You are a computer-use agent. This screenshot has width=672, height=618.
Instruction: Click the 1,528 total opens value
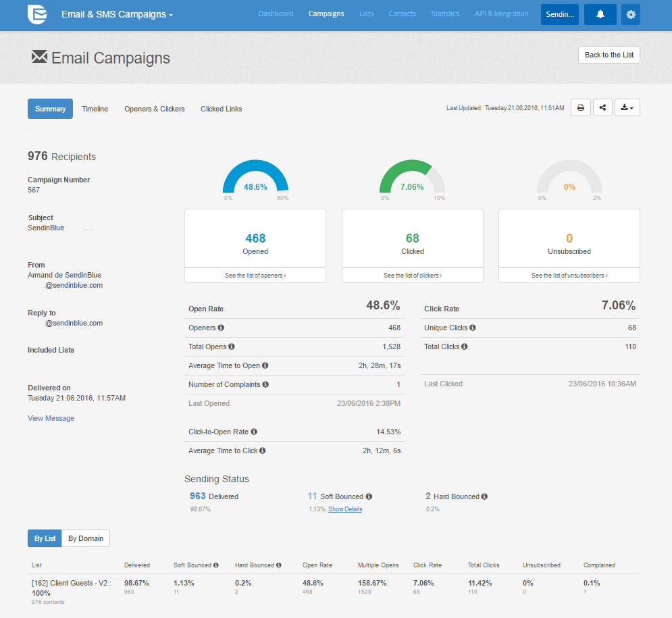tap(391, 346)
